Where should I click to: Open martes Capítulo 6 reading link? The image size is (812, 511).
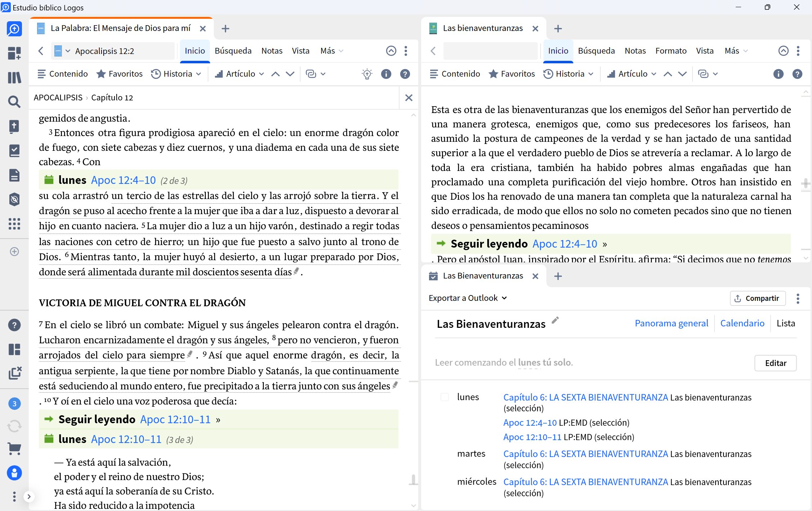(x=586, y=454)
